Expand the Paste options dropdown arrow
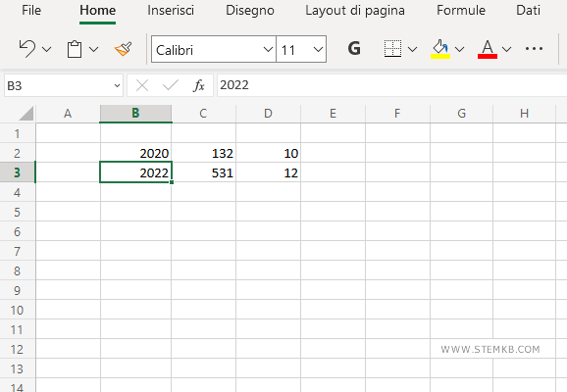This screenshot has width=567, height=392. 93,49
